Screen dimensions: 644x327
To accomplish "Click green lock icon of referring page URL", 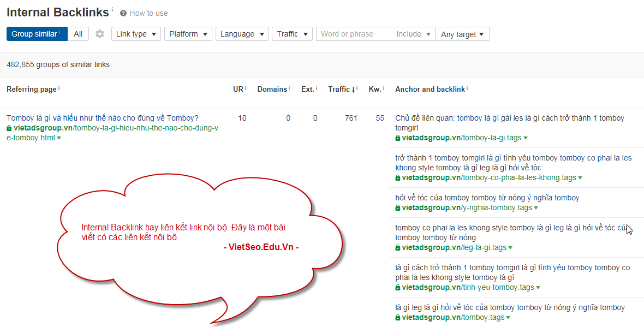I will click(9, 128).
